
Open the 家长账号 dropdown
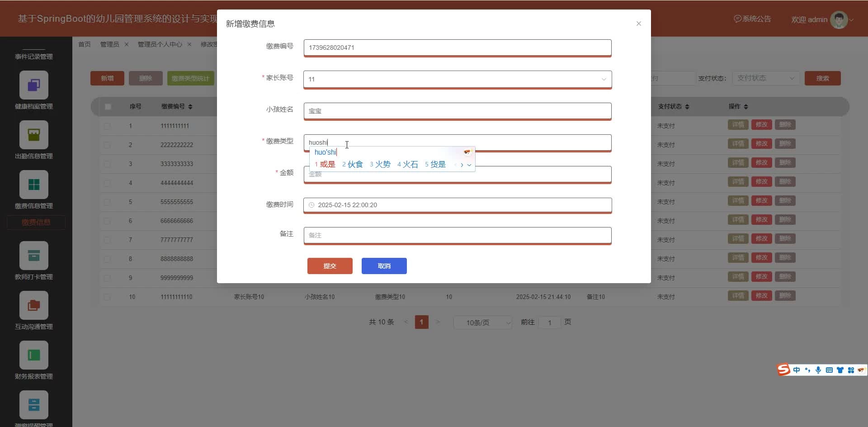(x=458, y=79)
